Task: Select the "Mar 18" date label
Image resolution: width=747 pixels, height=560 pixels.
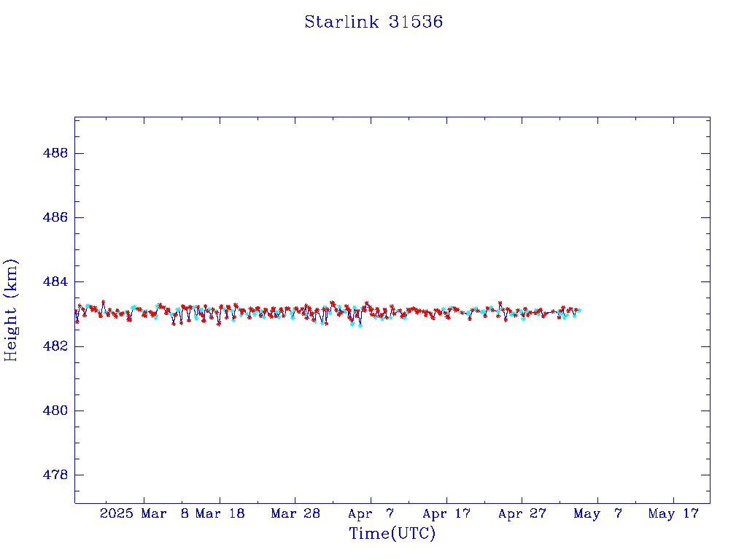Action: (x=220, y=513)
